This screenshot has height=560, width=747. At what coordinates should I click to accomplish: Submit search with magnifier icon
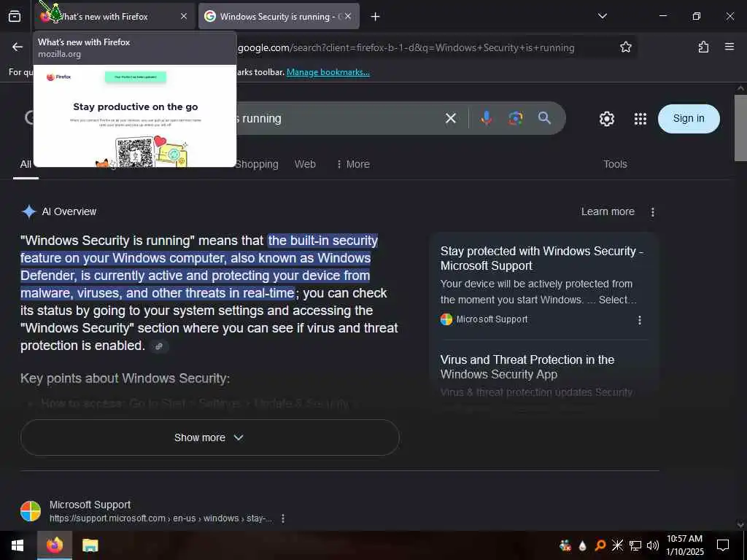[x=544, y=118]
